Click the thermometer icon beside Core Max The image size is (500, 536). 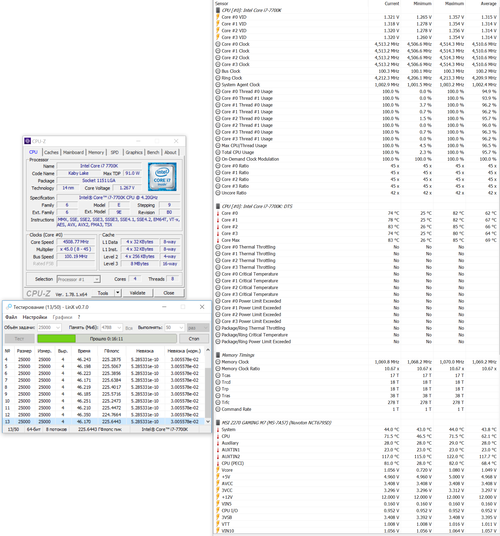(218, 240)
